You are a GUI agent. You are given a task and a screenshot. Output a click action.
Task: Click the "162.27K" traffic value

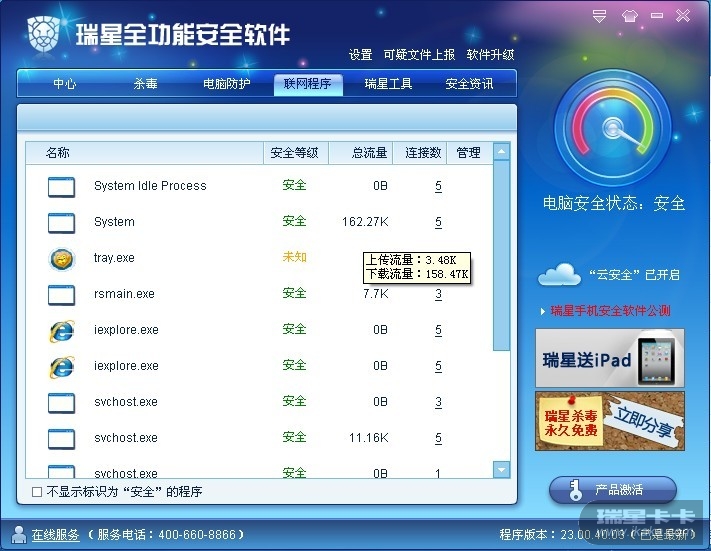point(365,222)
